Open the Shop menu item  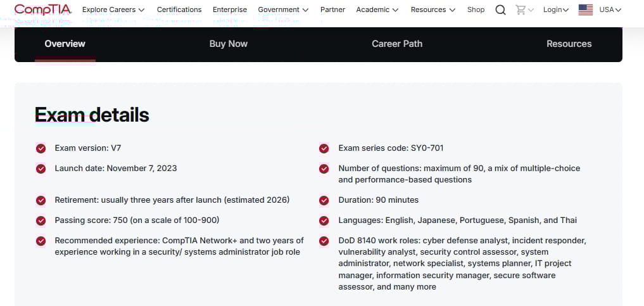tap(476, 10)
